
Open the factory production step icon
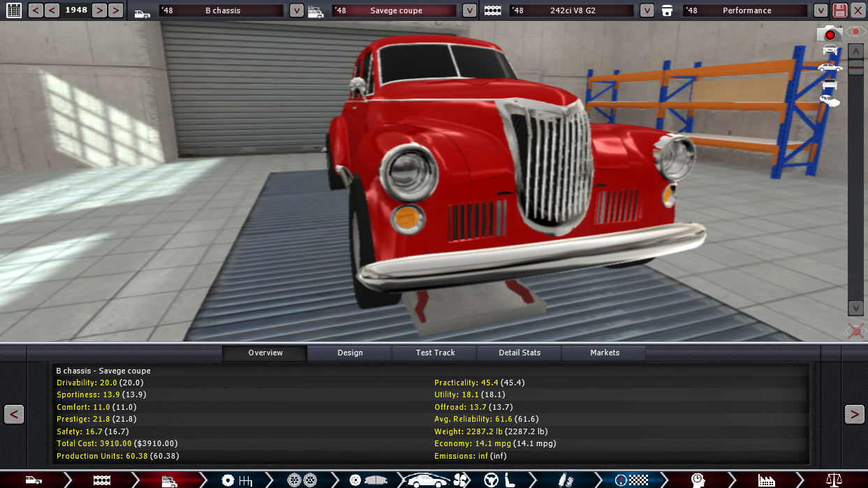coord(766,480)
